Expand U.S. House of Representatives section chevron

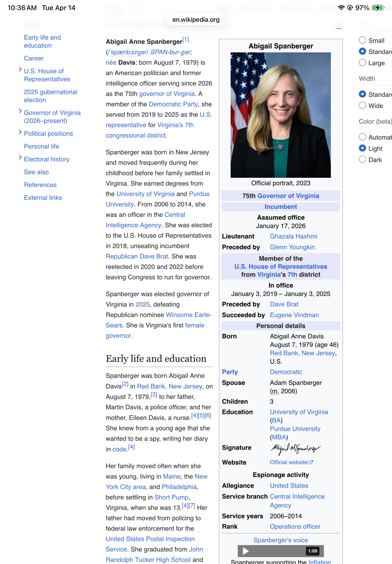click(x=20, y=70)
